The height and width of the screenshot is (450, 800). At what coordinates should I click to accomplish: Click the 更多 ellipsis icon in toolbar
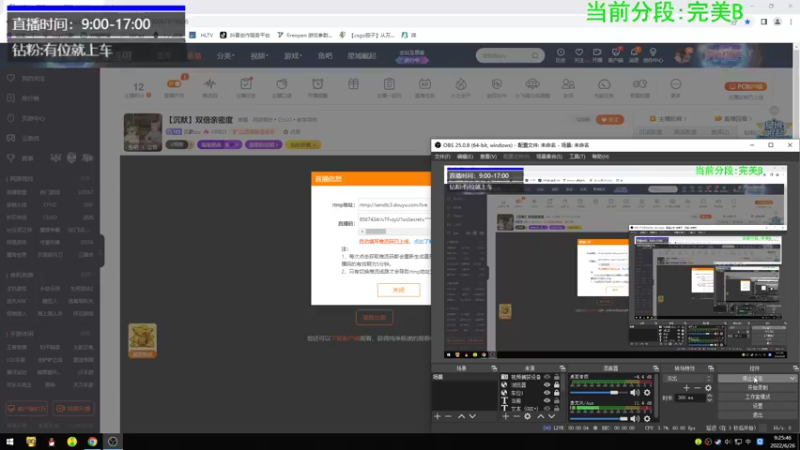(676, 87)
